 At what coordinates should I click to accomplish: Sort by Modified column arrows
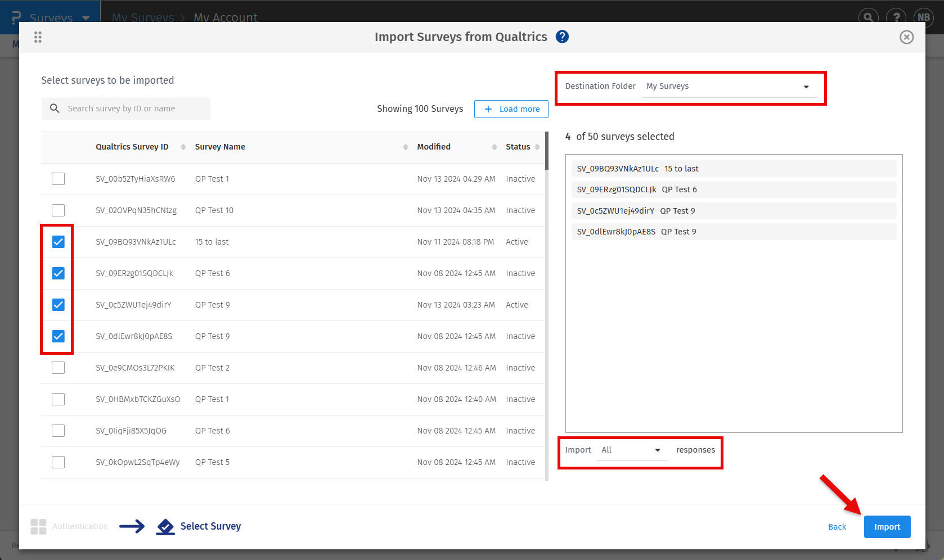[494, 147]
